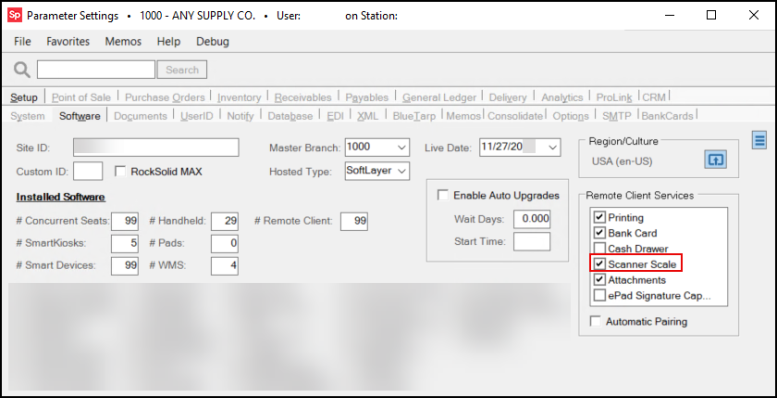Select the UserID sub-tab

click(197, 116)
